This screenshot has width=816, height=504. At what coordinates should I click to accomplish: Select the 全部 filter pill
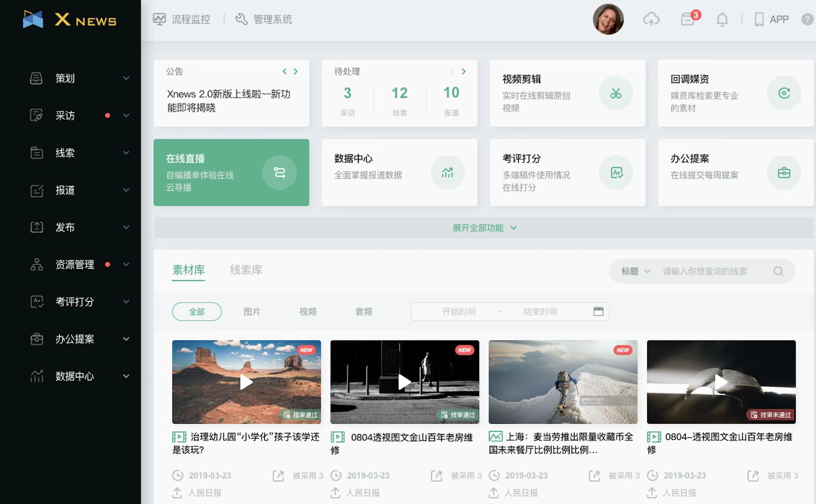pos(197,312)
